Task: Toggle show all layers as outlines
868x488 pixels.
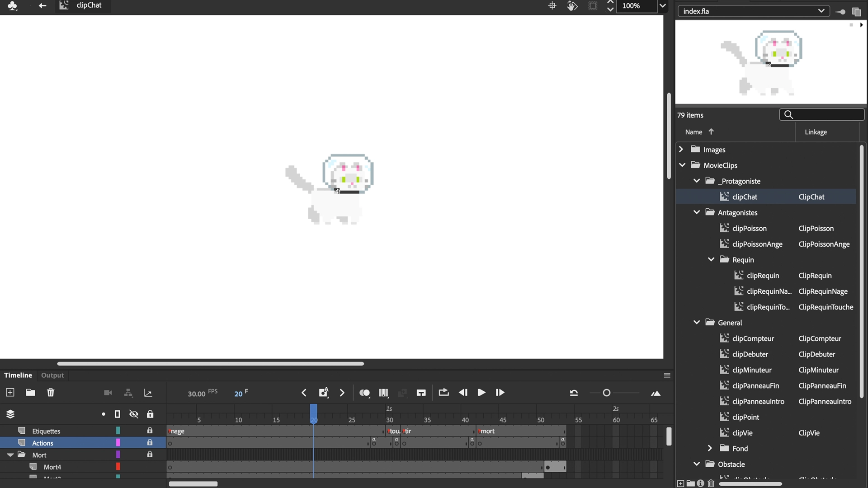Action: point(118,414)
